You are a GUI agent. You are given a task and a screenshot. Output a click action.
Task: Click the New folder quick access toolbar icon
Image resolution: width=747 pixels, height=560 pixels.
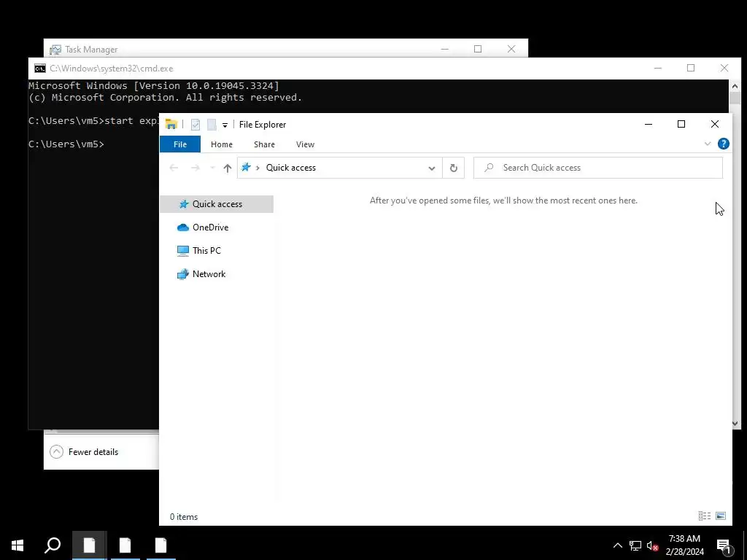[x=212, y=124]
